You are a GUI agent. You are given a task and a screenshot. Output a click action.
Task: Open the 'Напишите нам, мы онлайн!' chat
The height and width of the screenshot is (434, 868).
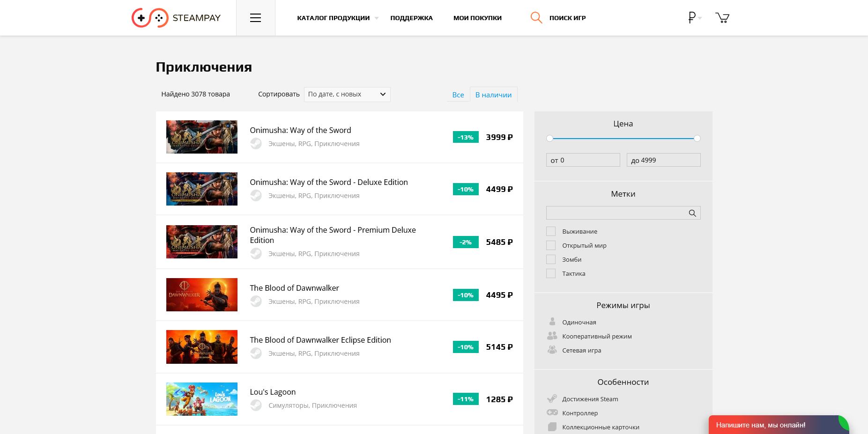(779, 425)
